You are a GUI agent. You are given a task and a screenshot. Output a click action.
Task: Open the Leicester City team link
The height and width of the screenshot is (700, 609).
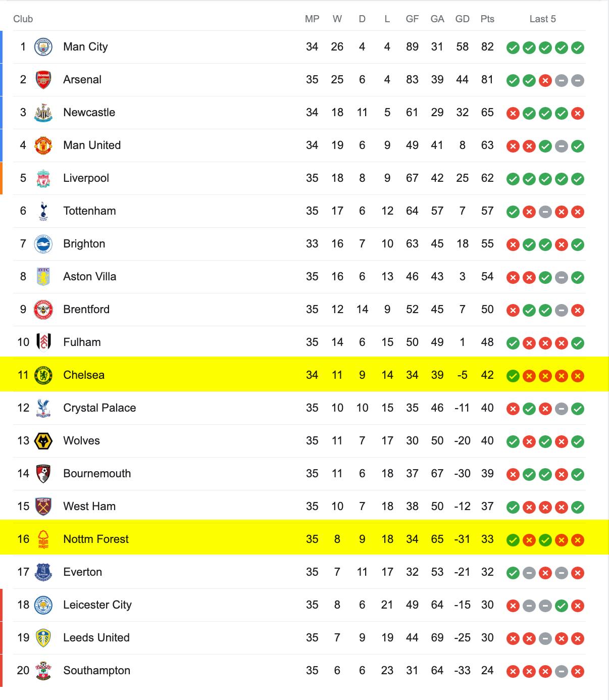(97, 605)
